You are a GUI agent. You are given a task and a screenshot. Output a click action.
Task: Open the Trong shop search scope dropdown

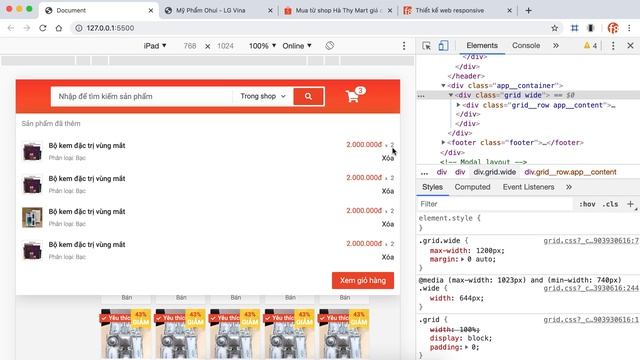tap(263, 96)
